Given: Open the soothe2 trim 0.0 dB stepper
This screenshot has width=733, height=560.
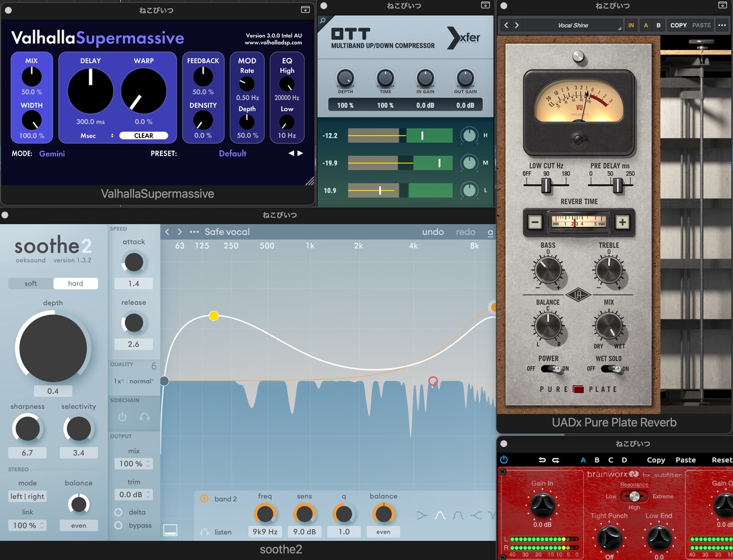Looking at the screenshot, I should 133,495.
